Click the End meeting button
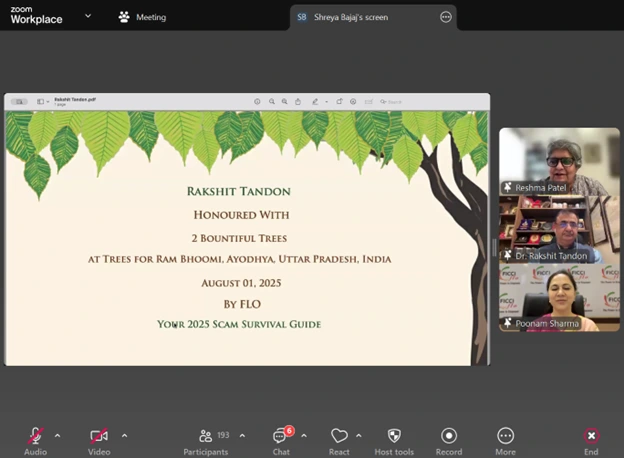 point(591,437)
